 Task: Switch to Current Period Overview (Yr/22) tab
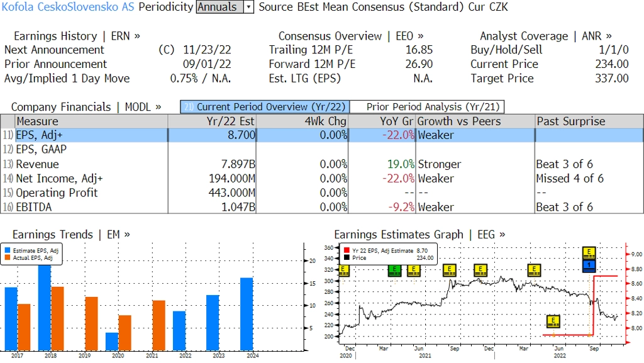tap(265, 107)
